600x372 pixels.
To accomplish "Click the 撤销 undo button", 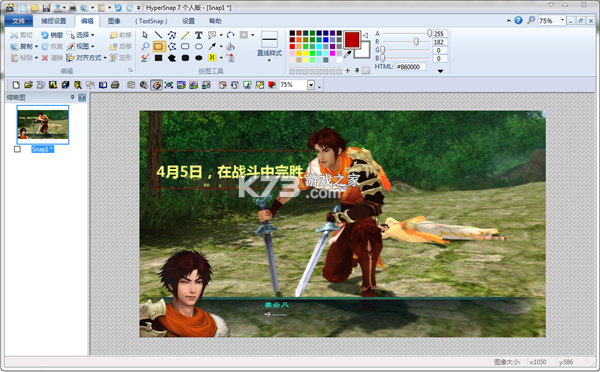I will 52,35.
